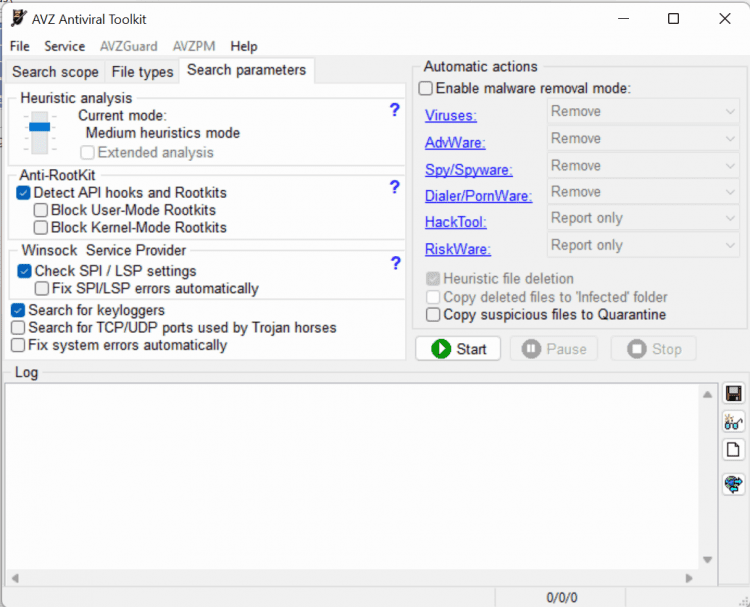Click the RiskWare link
Viewport: 750px width, 607px height.
tap(458, 249)
